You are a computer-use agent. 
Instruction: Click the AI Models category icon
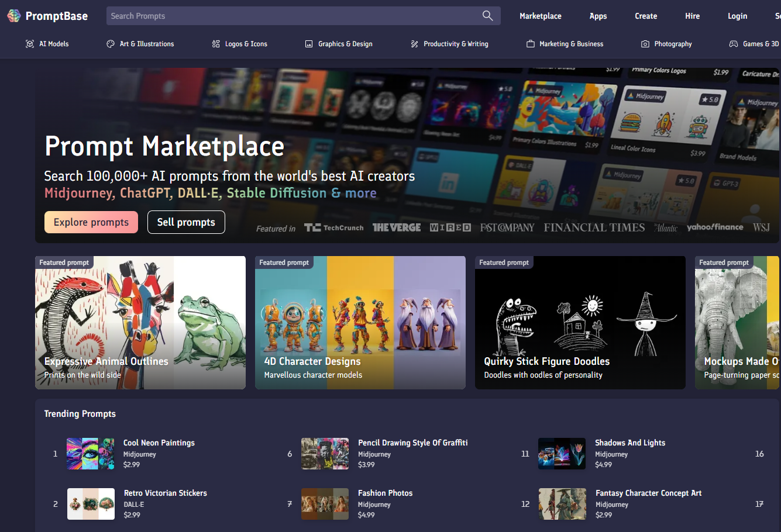pyautogui.click(x=30, y=44)
